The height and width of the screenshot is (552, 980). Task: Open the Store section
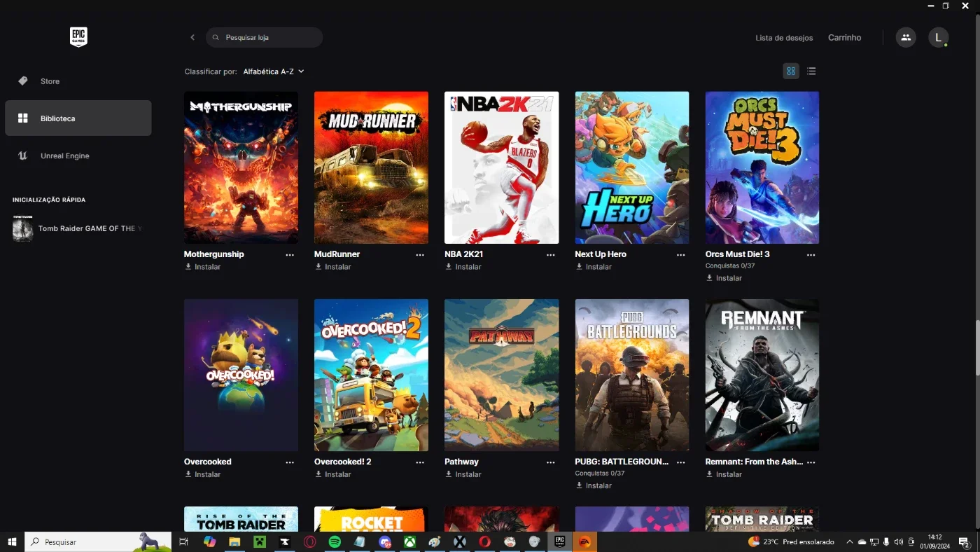point(78,81)
